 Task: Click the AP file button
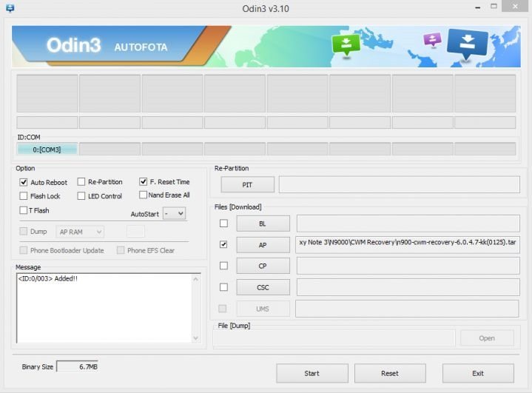point(263,245)
